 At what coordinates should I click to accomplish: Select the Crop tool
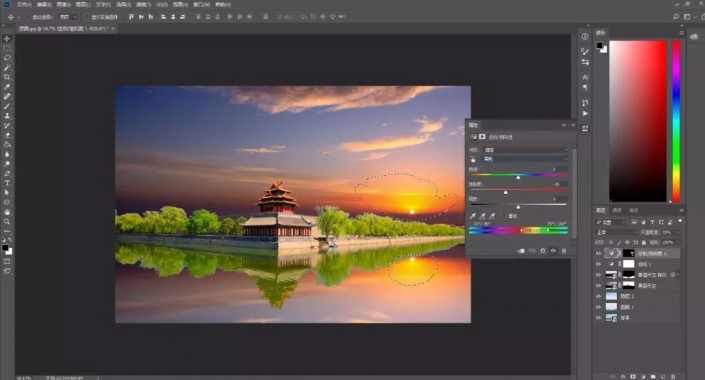[x=7, y=77]
